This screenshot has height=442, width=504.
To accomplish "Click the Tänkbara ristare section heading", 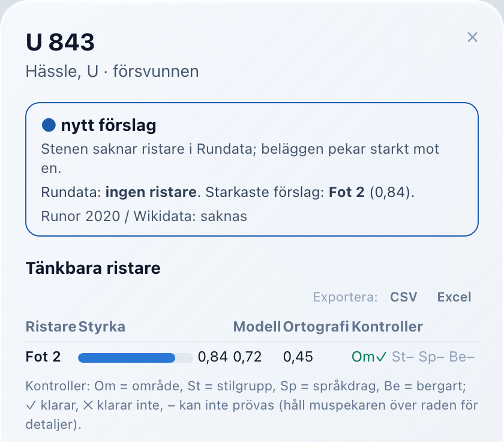I will coord(93,268).
